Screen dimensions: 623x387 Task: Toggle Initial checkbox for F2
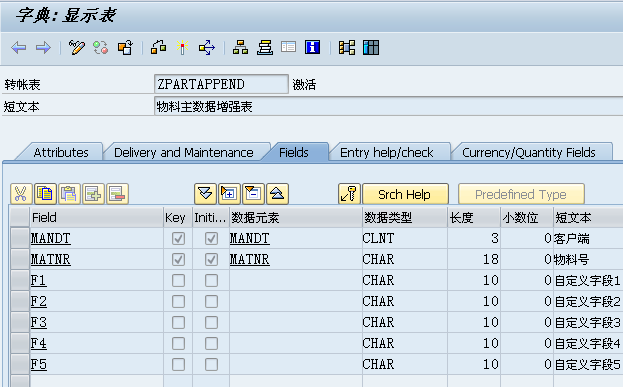pyautogui.click(x=211, y=302)
